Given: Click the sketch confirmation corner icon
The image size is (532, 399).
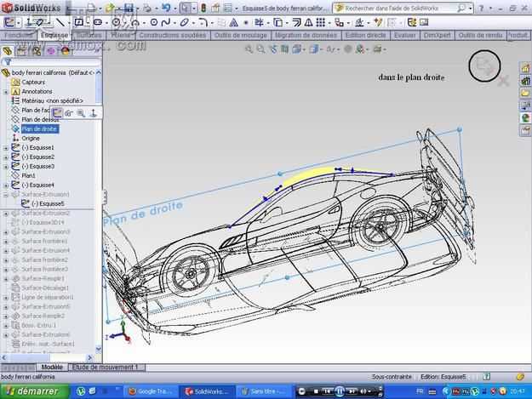Looking at the screenshot, I should (484, 66).
